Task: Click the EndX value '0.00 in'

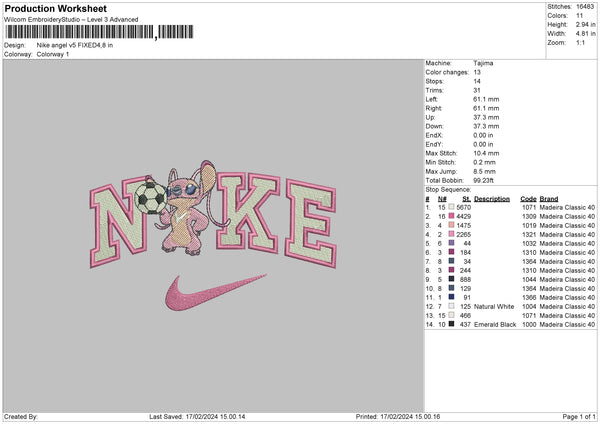Action: coord(483,135)
